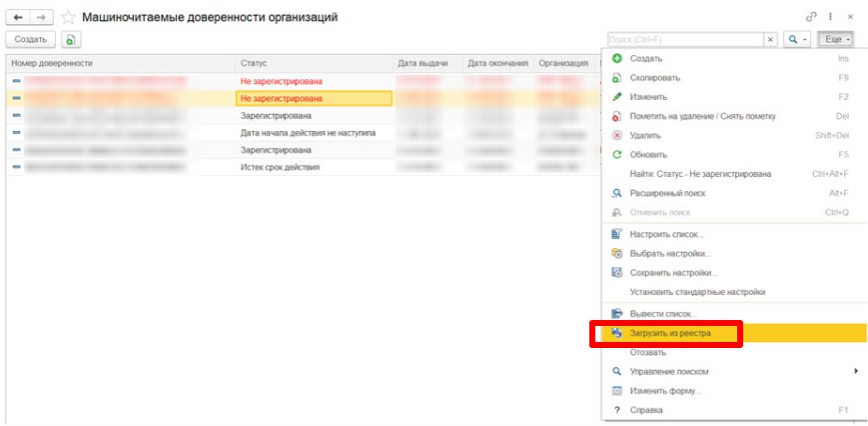Click Отозвать menu item

tap(647, 352)
